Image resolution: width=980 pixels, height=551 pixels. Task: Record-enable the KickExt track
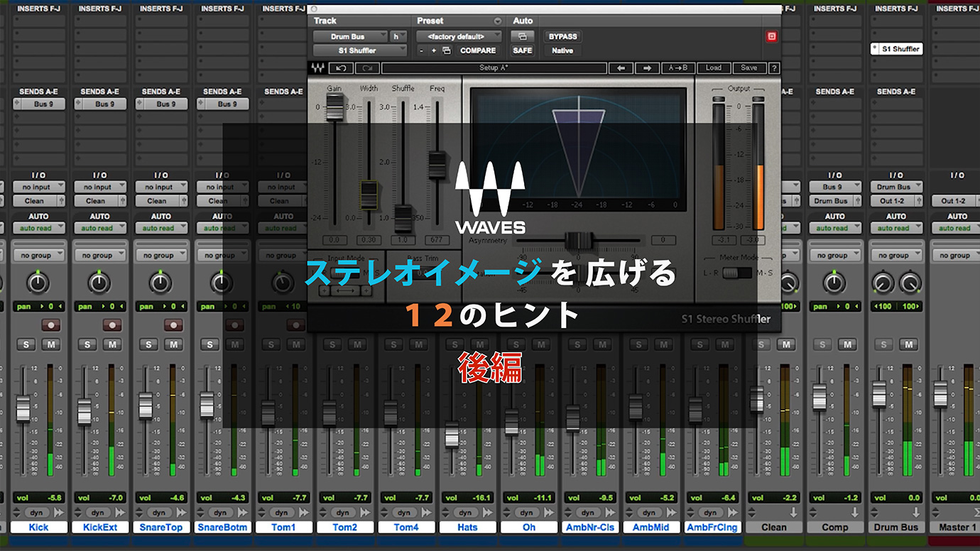coord(112,325)
